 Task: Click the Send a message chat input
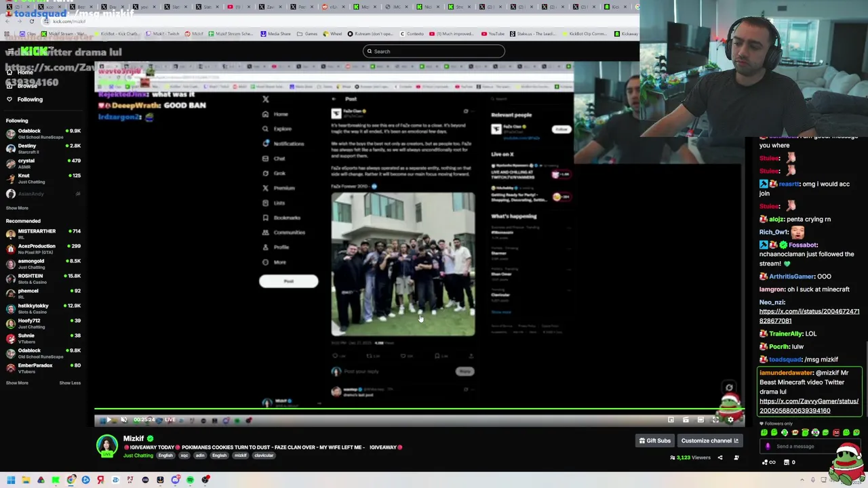pos(810,447)
